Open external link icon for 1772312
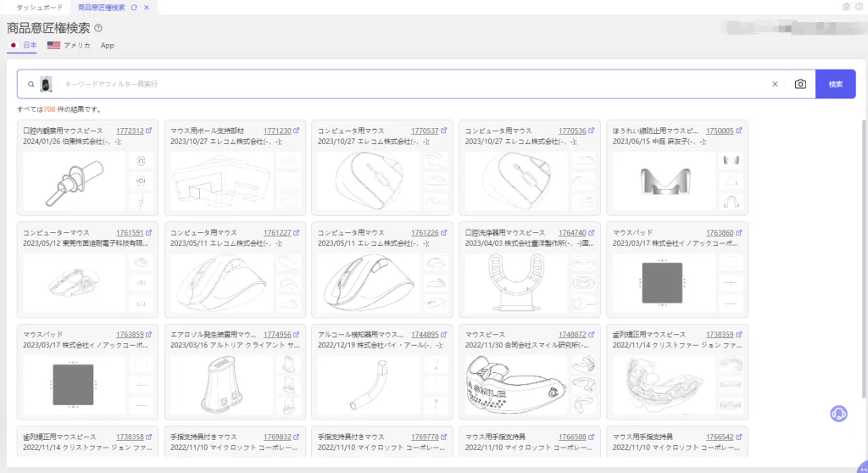This screenshot has width=868, height=473. (x=149, y=131)
